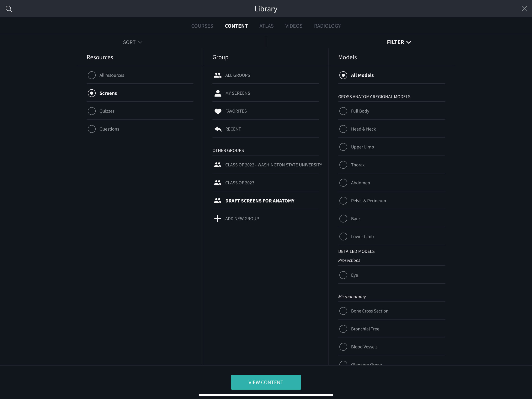Collapse the Filter dropdown chevron
Image resolution: width=532 pixels, height=399 pixels.
coord(409,42)
